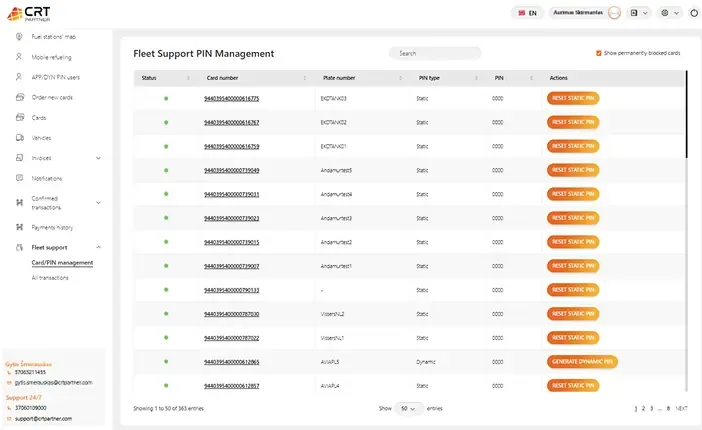Screen dimensions: 702x430
Task: Switch language using the EN selector
Action: (527, 13)
